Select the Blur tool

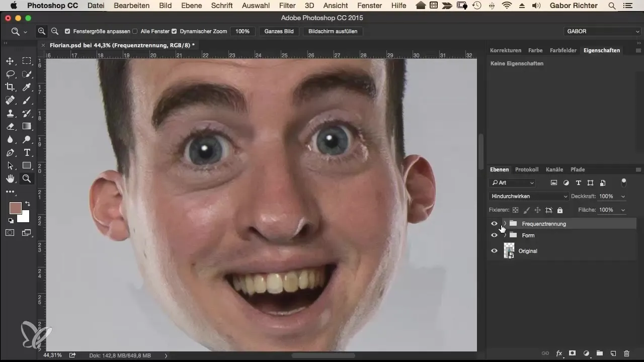[10, 140]
